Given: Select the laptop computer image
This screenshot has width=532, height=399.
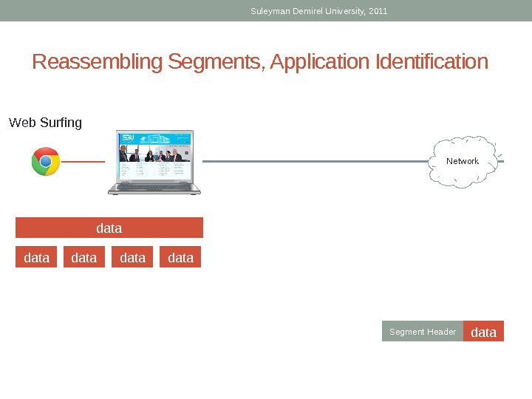Looking at the screenshot, I should (x=154, y=162).
